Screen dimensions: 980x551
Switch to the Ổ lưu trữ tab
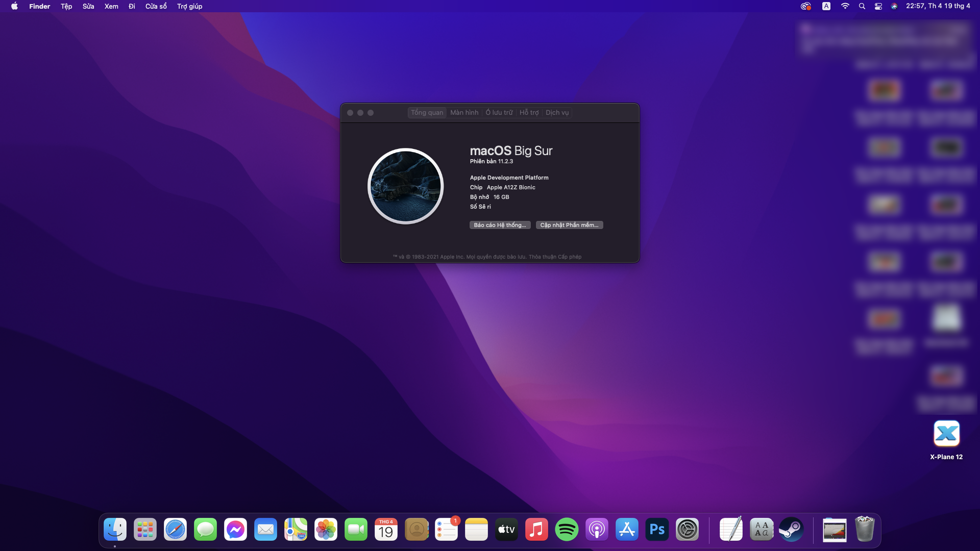coord(499,112)
